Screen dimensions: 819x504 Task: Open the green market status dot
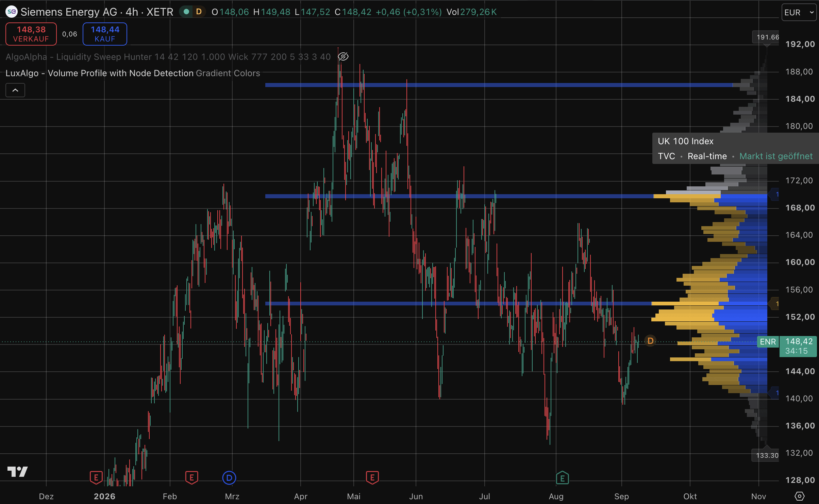click(186, 12)
